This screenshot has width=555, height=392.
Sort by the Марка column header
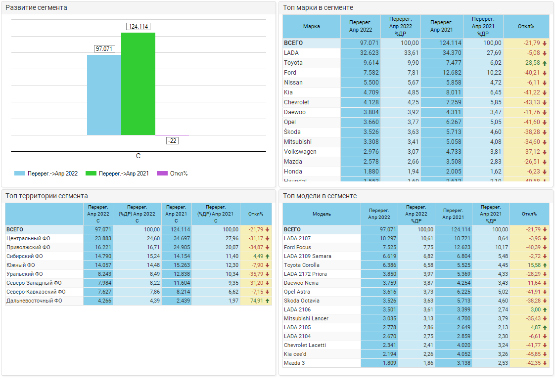(311, 26)
